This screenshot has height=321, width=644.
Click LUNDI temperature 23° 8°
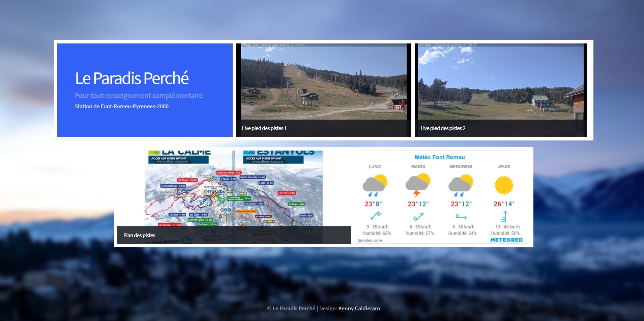pos(373,204)
